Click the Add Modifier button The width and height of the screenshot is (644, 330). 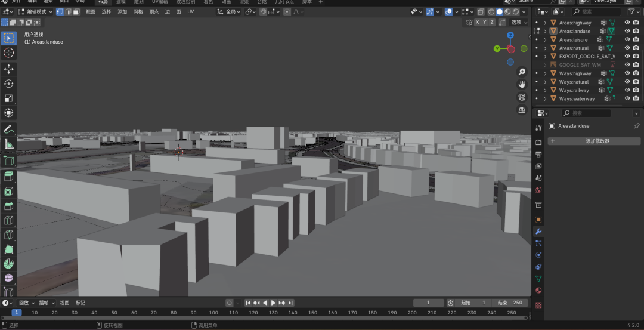coord(594,141)
